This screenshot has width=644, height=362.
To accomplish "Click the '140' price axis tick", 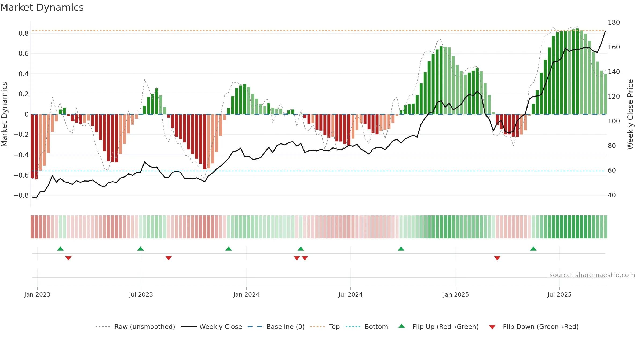I will 614,72.
